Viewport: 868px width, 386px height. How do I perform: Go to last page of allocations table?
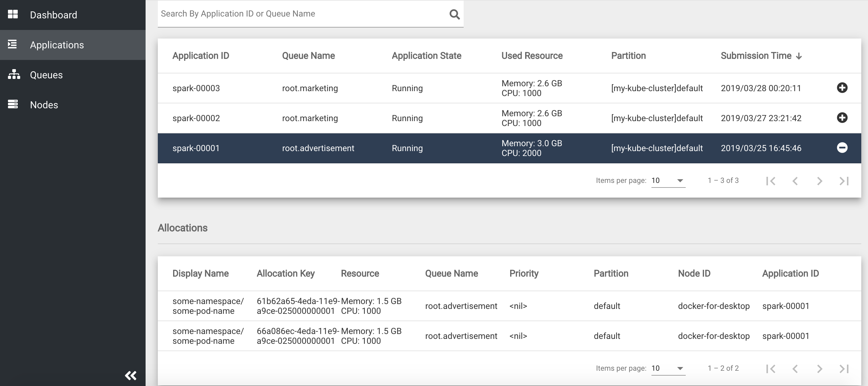pyautogui.click(x=844, y=369)
